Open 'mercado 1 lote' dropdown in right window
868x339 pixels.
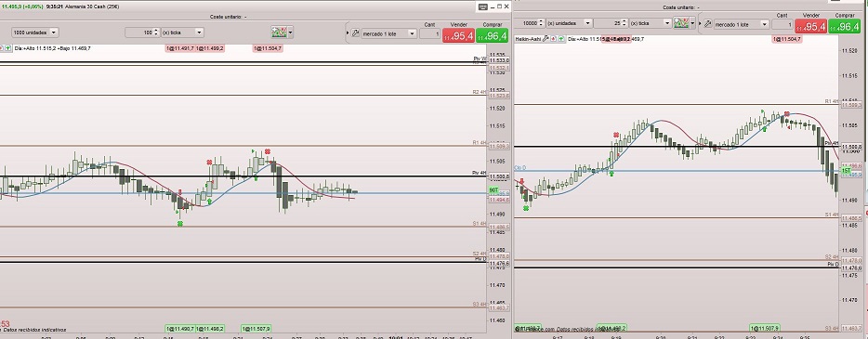tap(742, 24)
